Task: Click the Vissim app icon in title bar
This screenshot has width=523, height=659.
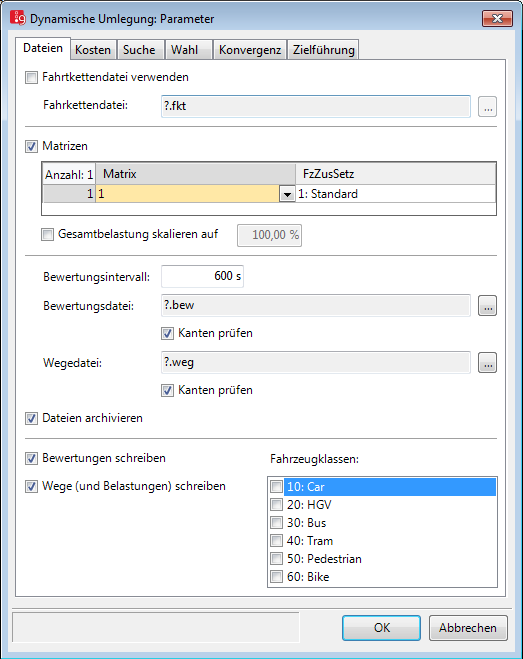Action: pyautogui.click(x=18, y=18)
